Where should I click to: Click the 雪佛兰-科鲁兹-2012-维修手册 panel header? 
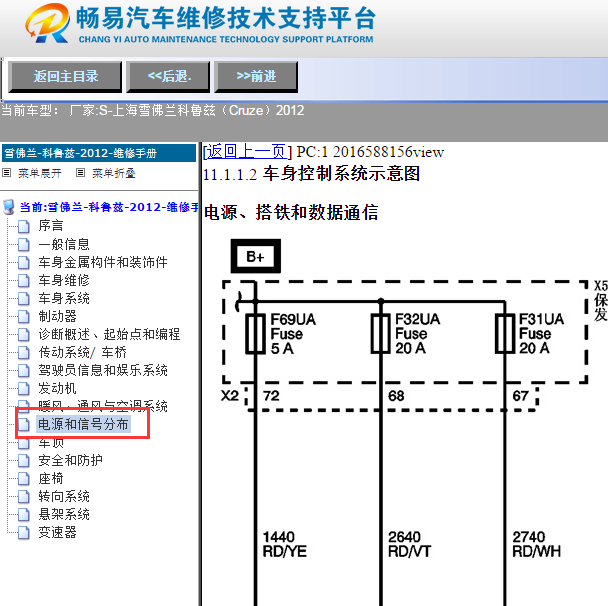point(99,153)
